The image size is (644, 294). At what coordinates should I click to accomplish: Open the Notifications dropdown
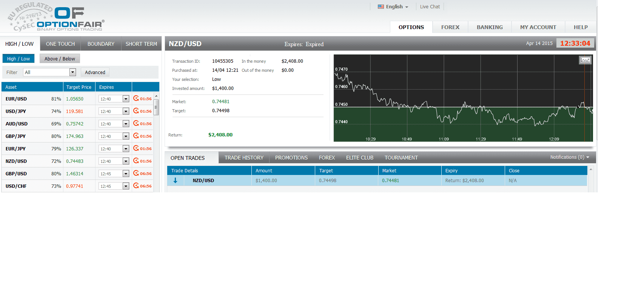(569, 157)
